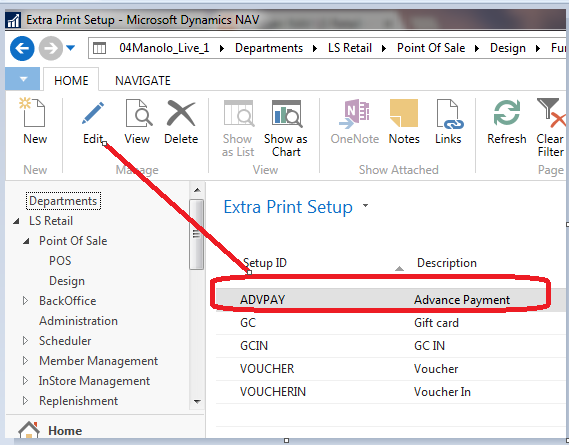Open the blue application menu dropdown
Viewport: 569px width, 445px height.
(23, 79)
